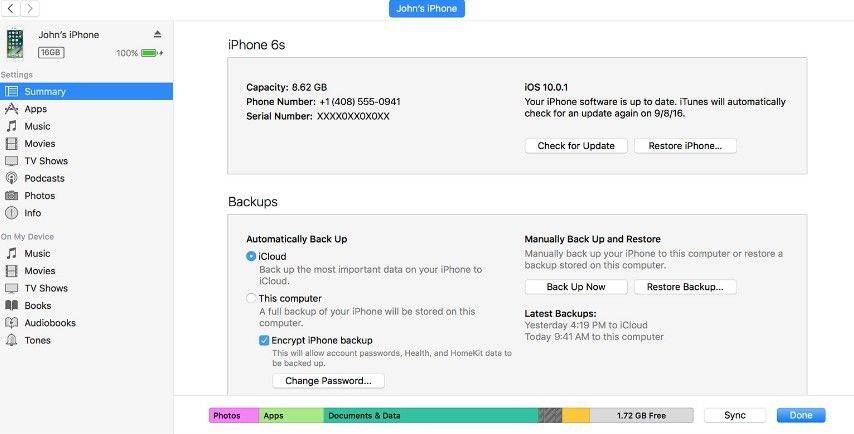Click the Back Up Now button
Viewport: 854px width, 434px height.
click(576, 287)
